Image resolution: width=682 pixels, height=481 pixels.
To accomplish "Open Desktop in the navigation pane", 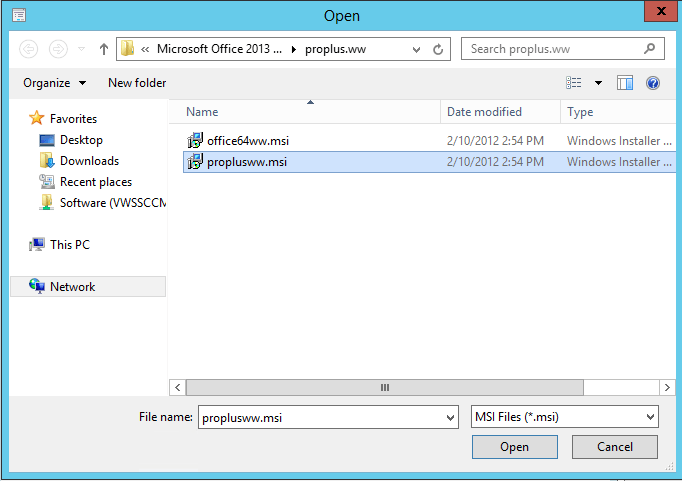I will click(81, 140).
